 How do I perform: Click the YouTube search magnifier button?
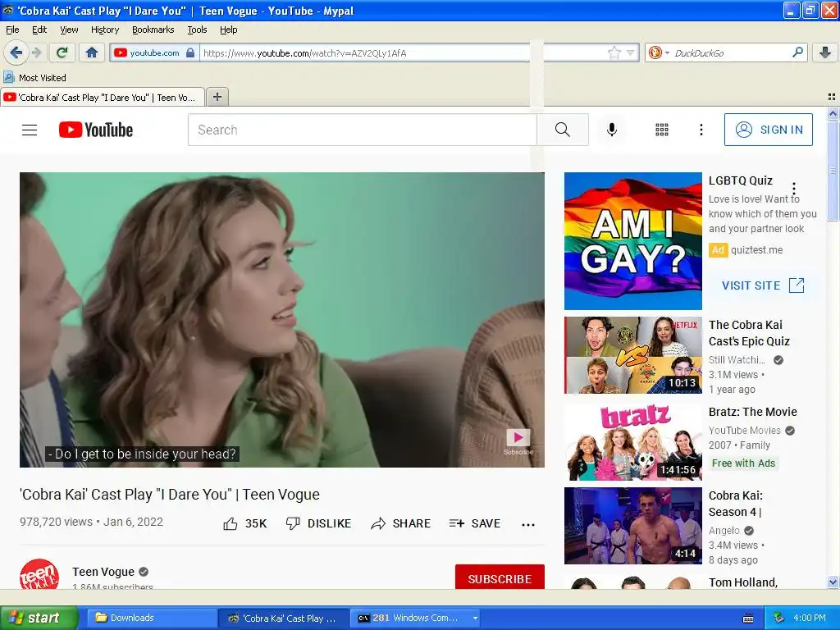pos(563,130)
